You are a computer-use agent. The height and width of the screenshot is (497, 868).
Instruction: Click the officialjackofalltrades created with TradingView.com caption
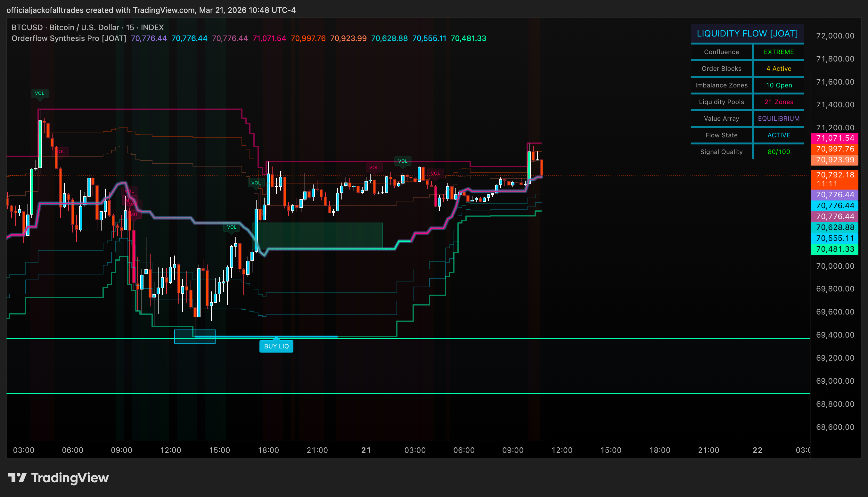click(151, 10)
